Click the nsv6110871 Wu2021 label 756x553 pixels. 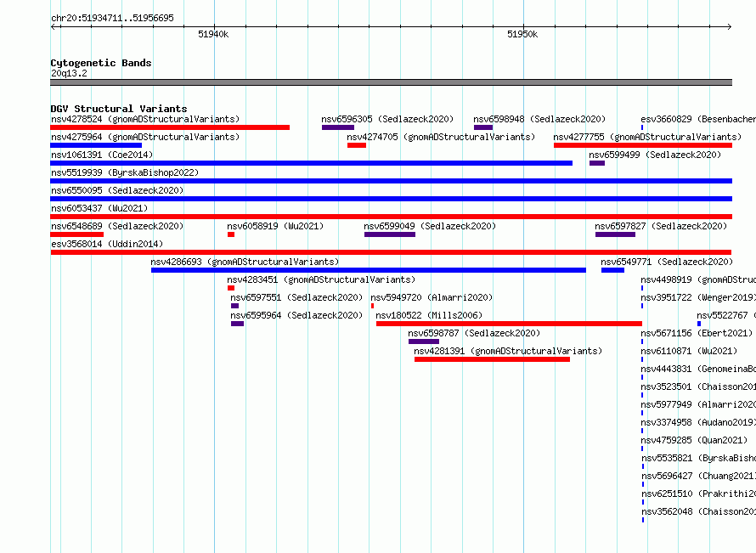[x=689, y=351]
